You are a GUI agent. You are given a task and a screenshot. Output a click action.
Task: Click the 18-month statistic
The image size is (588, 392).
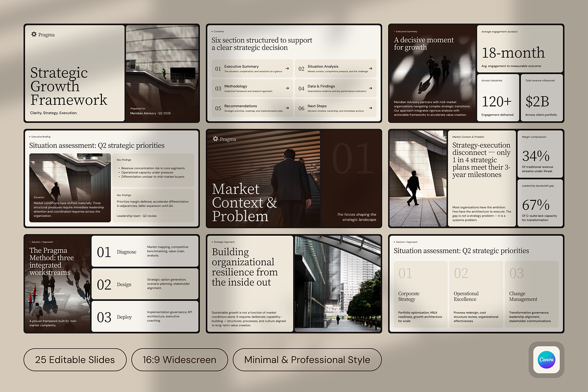pos(513,52)
